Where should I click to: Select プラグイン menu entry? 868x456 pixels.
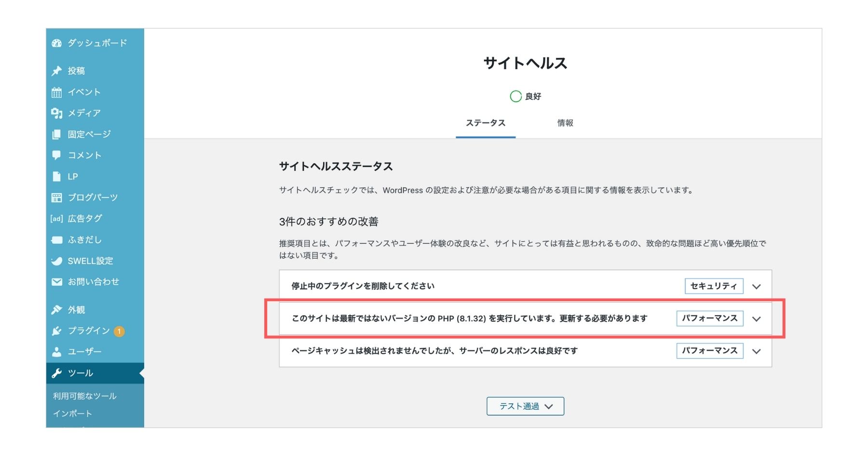pyautogui.click(x=89, y=331)
